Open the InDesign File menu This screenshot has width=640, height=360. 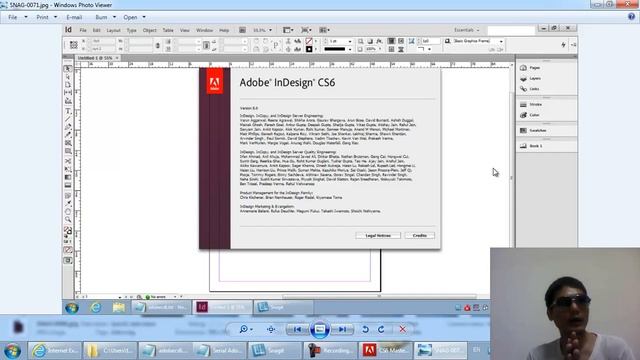coord(83,30)
